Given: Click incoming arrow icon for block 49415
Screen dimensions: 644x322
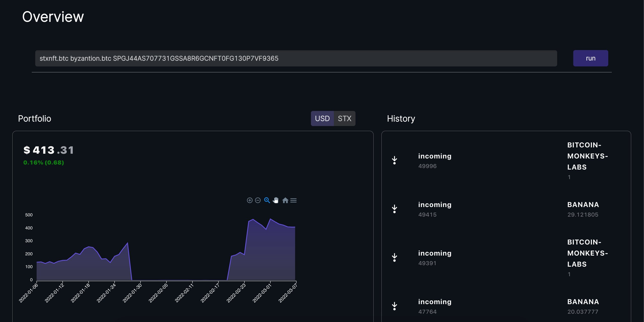Looking at the screenshot, I should click(x=394, y=209).
